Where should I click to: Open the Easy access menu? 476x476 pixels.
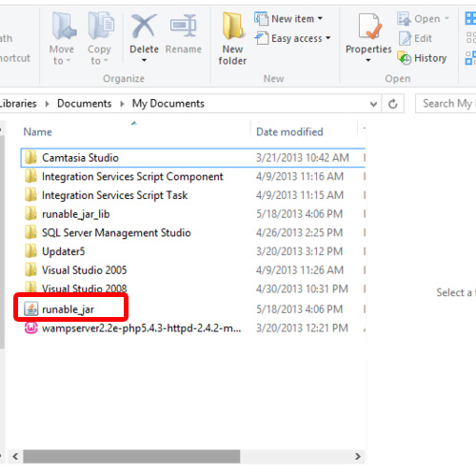[292, 38]
